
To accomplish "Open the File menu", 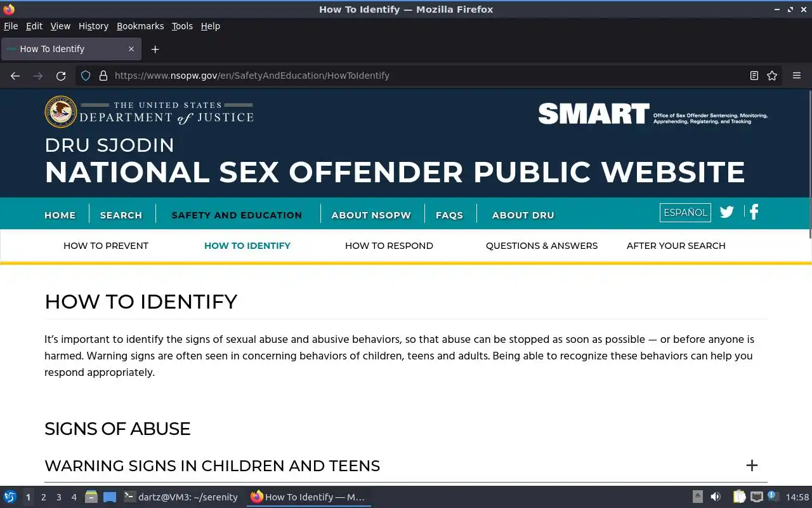I will [11, 26].
